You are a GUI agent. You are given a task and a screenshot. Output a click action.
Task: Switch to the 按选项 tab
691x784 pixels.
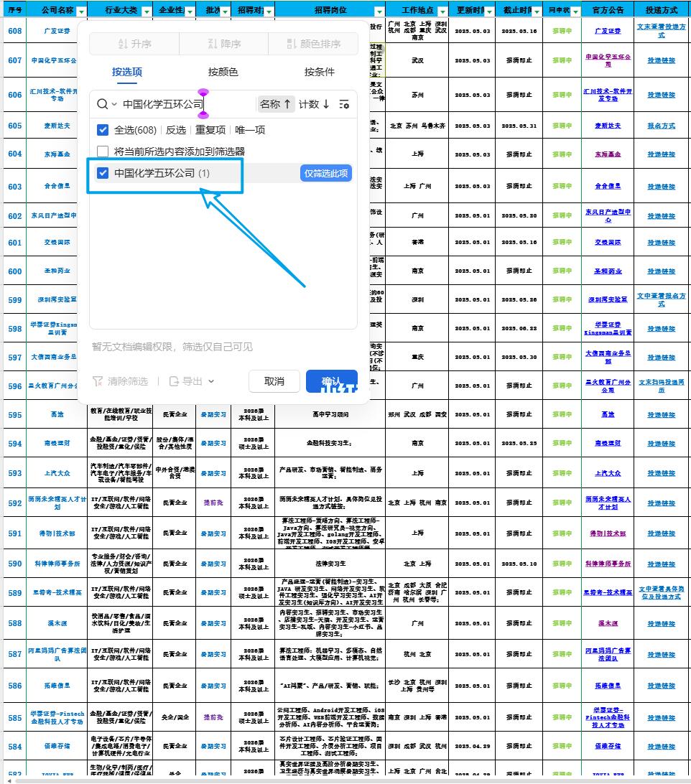(x=126, y=72)
